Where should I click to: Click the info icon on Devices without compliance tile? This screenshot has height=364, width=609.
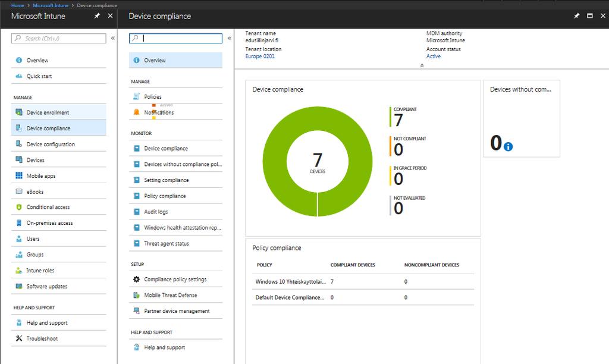click(508, 146)
